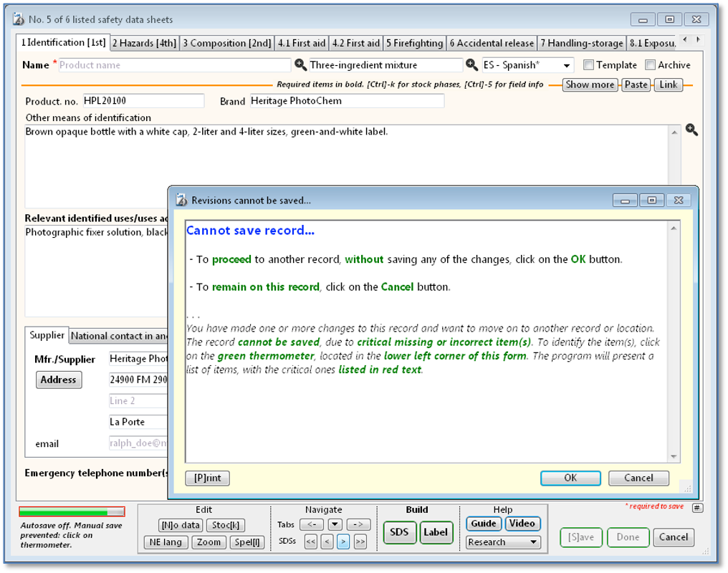The image size is (728, 573).
Task: Go to first SDS with << button
Action: (x=310, y=541)
